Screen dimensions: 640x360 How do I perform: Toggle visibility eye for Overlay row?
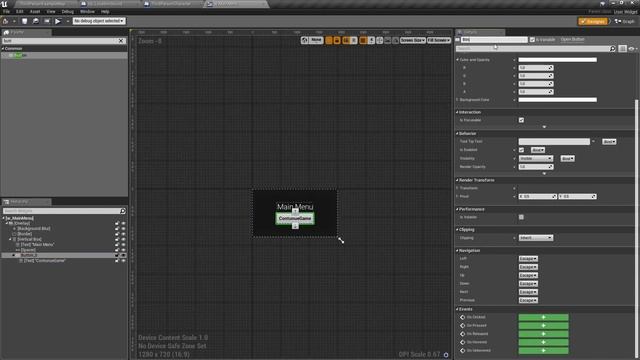pos(123,223)
